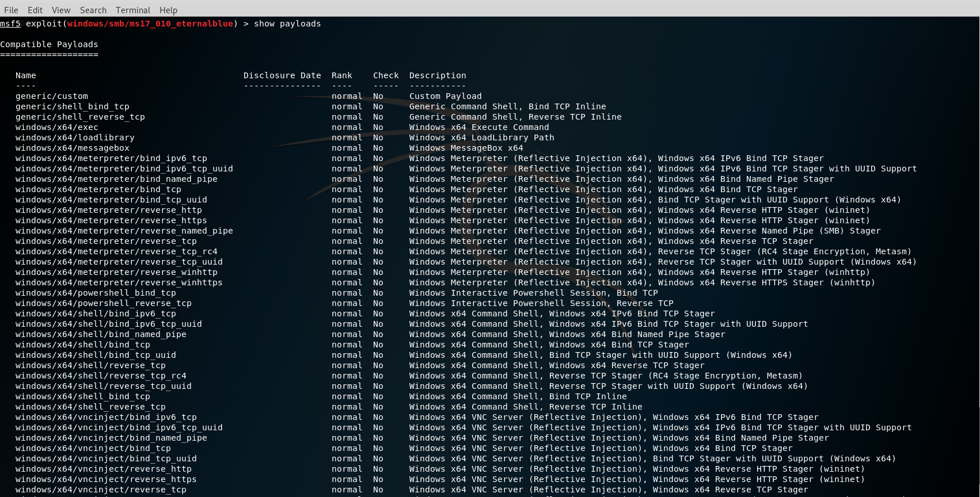
Task: Open the Terminal menu
Action: click(133, 10)
